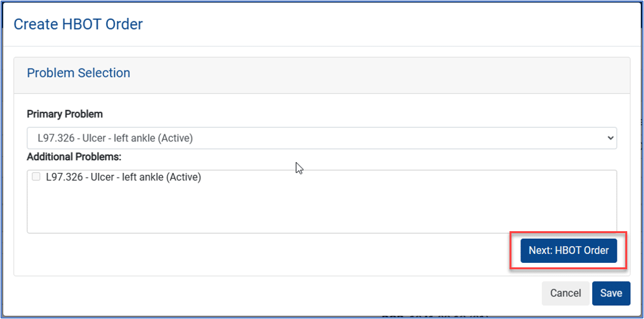Click the (Active) status in Primary Problem field

coord(177,138)
